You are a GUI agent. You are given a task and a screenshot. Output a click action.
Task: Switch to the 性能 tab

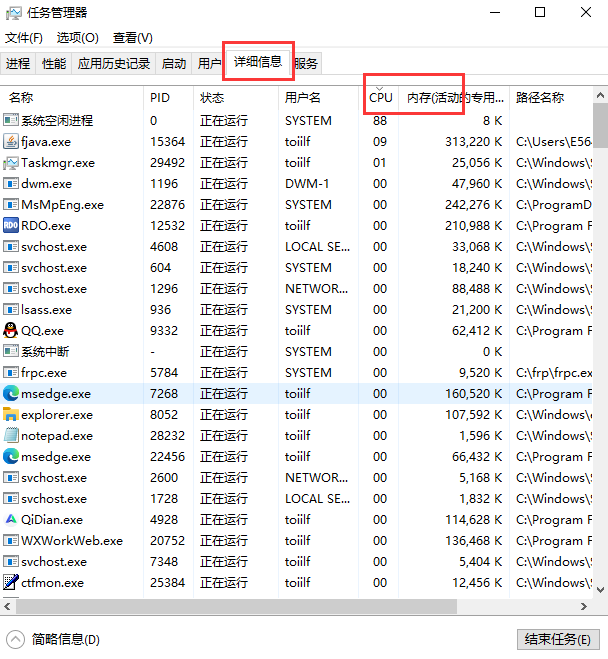[x=54, y=63]
